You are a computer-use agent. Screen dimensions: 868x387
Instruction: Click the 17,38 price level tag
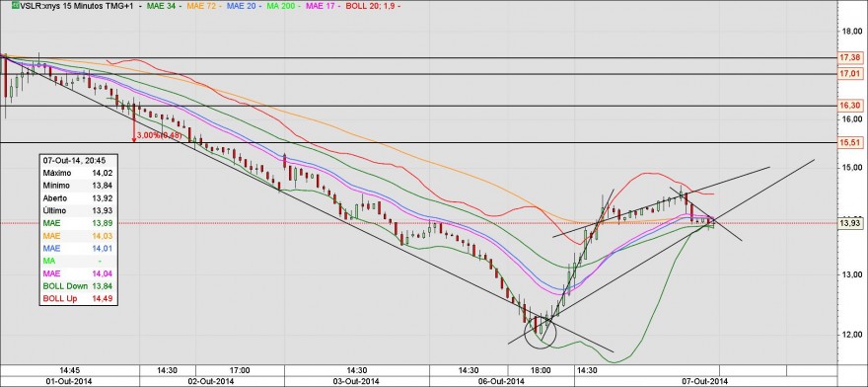coord(849,57)
